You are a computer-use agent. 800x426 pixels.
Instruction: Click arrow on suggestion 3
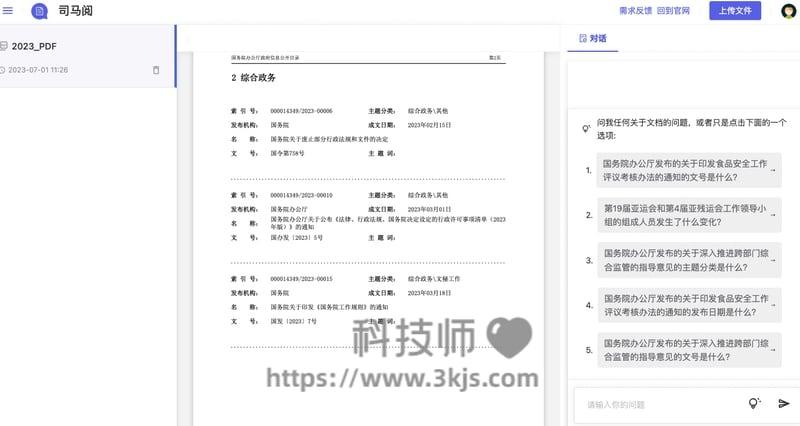click(x=773, y=260)
